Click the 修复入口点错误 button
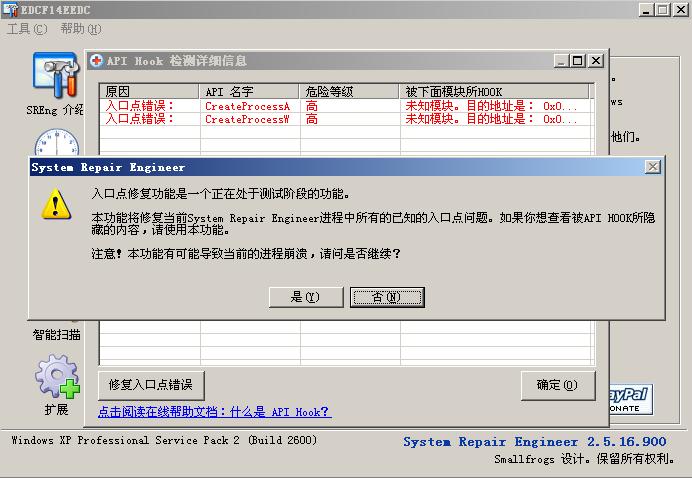Image resolution: width=692 pixels, height=478 pixels. click(151, 385)
